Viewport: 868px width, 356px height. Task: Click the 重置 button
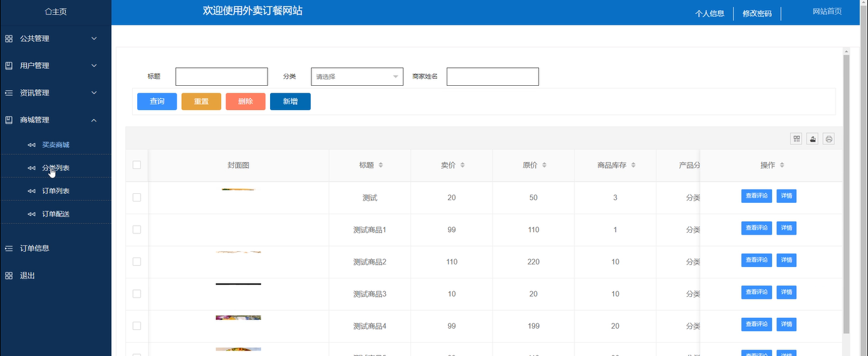201,102
